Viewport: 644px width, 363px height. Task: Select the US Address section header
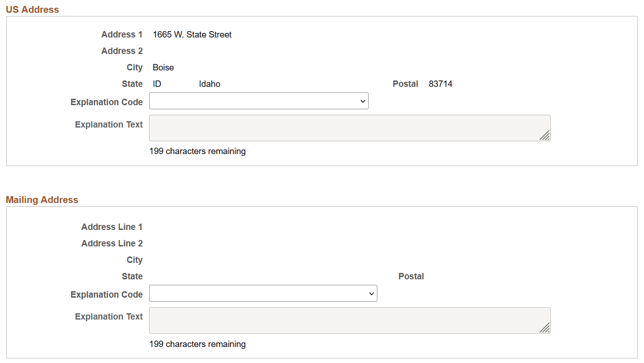click(x=32, y=9)
